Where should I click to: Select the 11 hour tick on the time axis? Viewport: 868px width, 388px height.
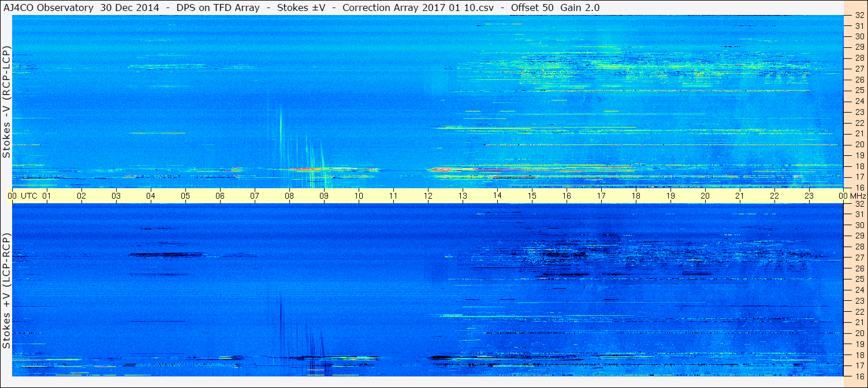pyautogui.click(x=393, y=196)
